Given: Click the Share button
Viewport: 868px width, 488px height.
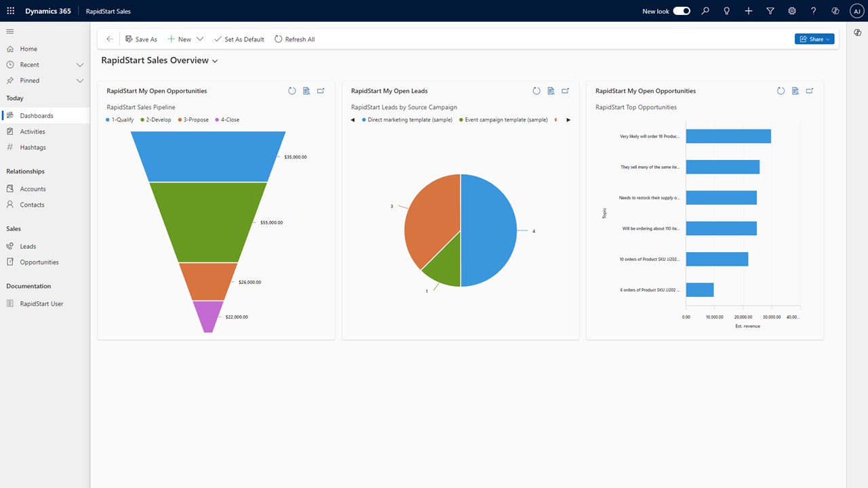Looking at the screenshot, I should 814,39.
